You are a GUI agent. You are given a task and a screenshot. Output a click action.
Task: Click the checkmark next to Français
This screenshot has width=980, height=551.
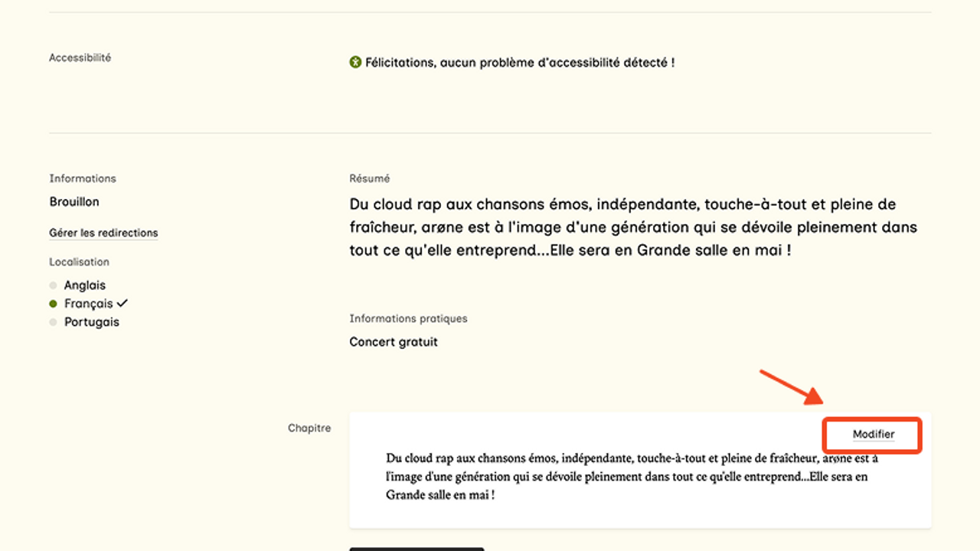coord(122,303)
